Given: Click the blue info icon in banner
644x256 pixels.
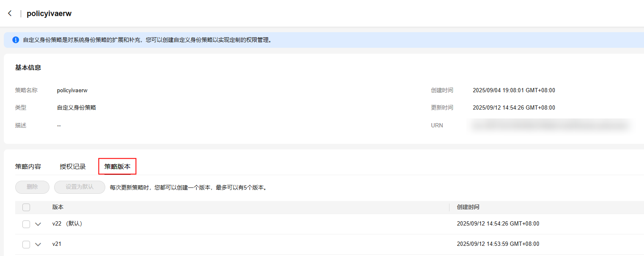Looking at the screenshot, I should tap(16, 40).
